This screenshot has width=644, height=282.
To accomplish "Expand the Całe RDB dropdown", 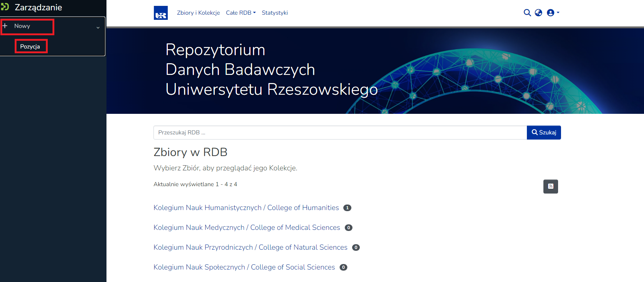I will (x=241, y=13).
